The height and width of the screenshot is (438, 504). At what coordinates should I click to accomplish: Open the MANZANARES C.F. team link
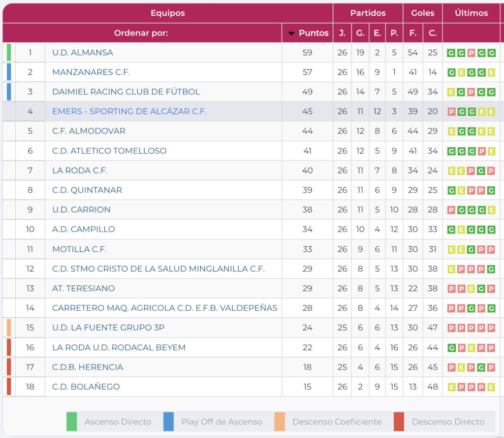click(x=91, y=72)
